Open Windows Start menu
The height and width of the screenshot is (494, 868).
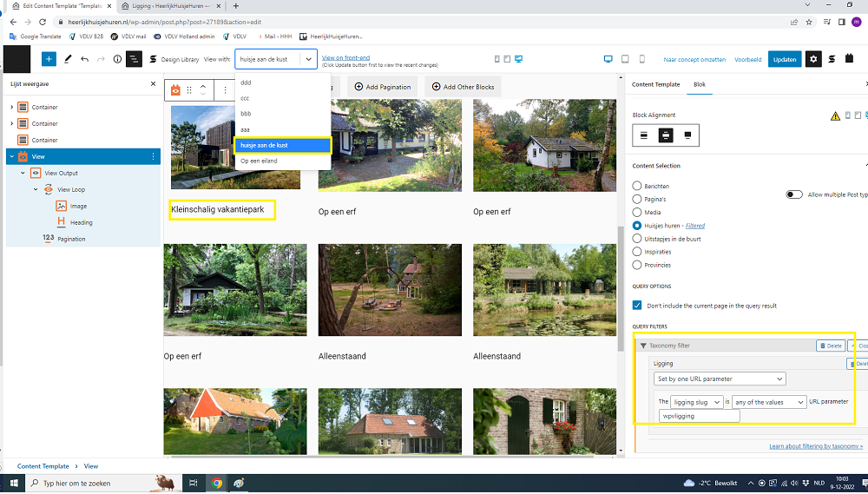14,484
